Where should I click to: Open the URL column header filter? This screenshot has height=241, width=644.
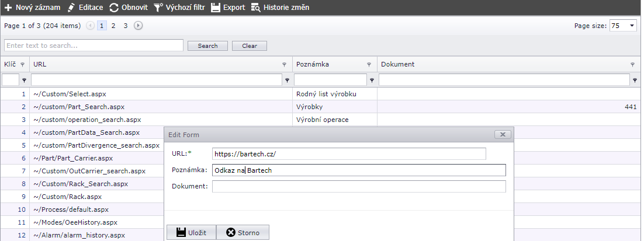point(285,65)
